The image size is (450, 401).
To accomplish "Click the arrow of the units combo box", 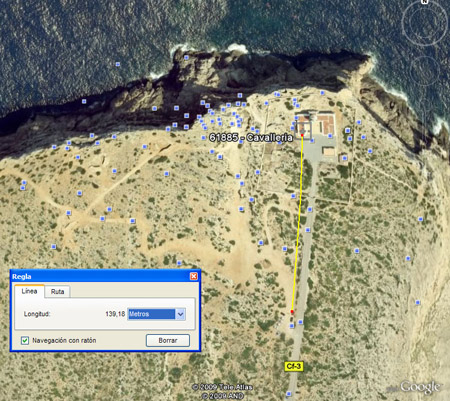I will (180, 314).
